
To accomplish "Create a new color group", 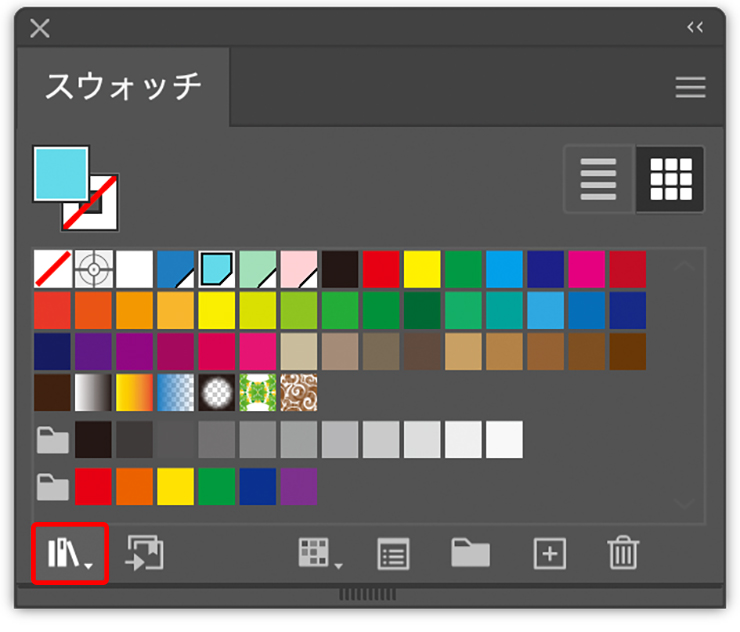I will click(470, 553).
